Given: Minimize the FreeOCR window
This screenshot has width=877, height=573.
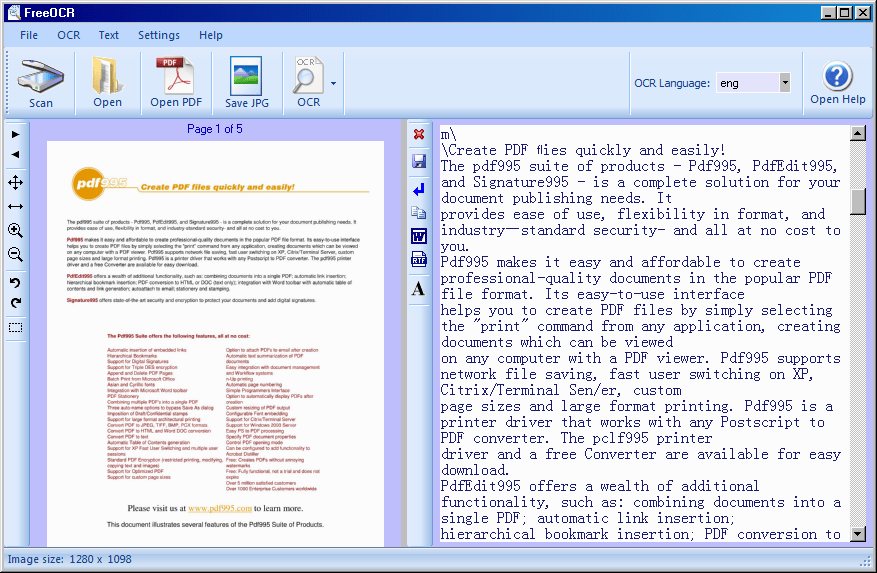Looking at the screenshot, I should pyautogui.click(x=829, y=12).
